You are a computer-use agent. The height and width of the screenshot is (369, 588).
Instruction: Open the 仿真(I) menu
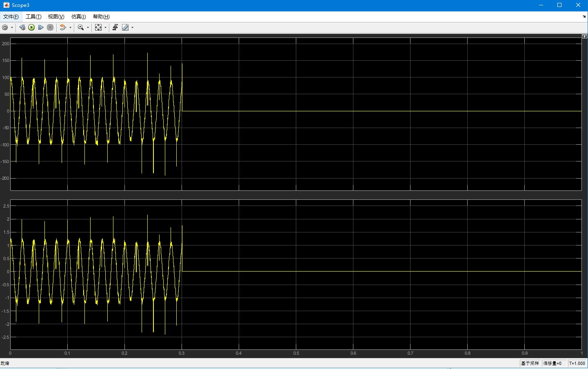78,17
